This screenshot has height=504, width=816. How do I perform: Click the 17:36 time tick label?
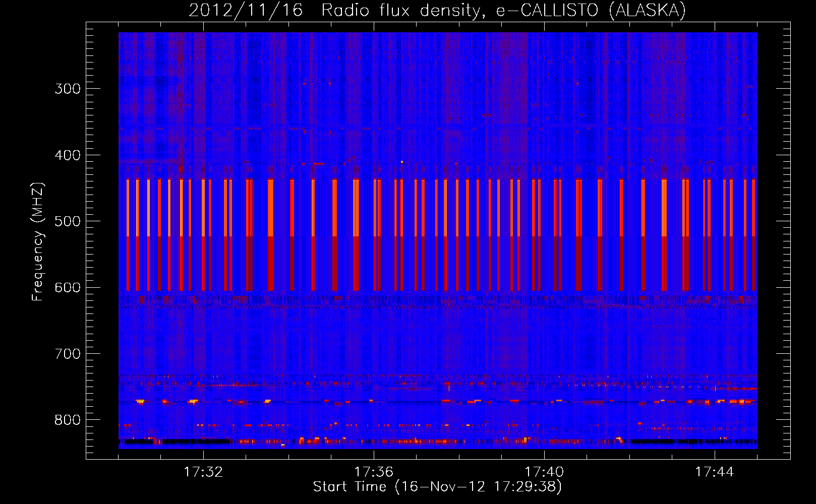tap(374, 472)
